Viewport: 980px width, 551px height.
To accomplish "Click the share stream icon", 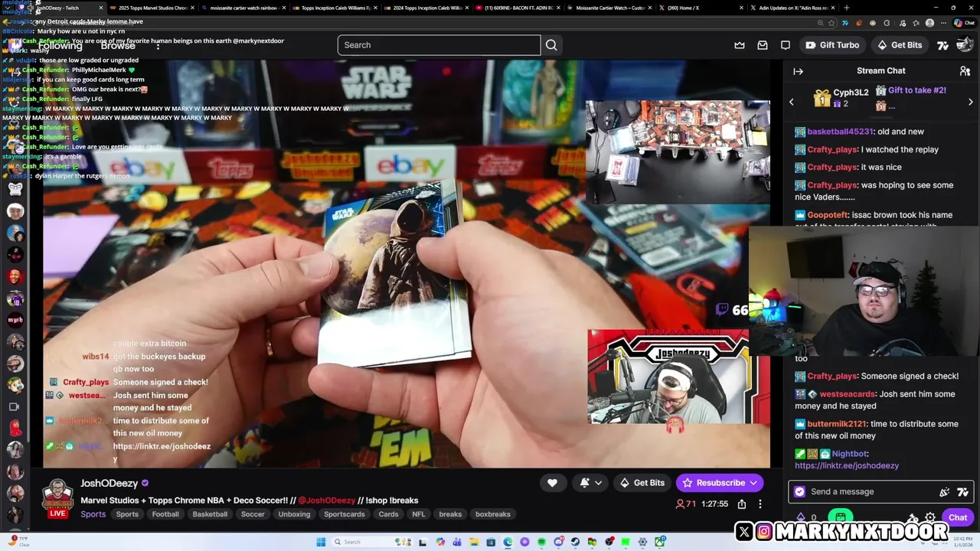I will click(742, 504).
